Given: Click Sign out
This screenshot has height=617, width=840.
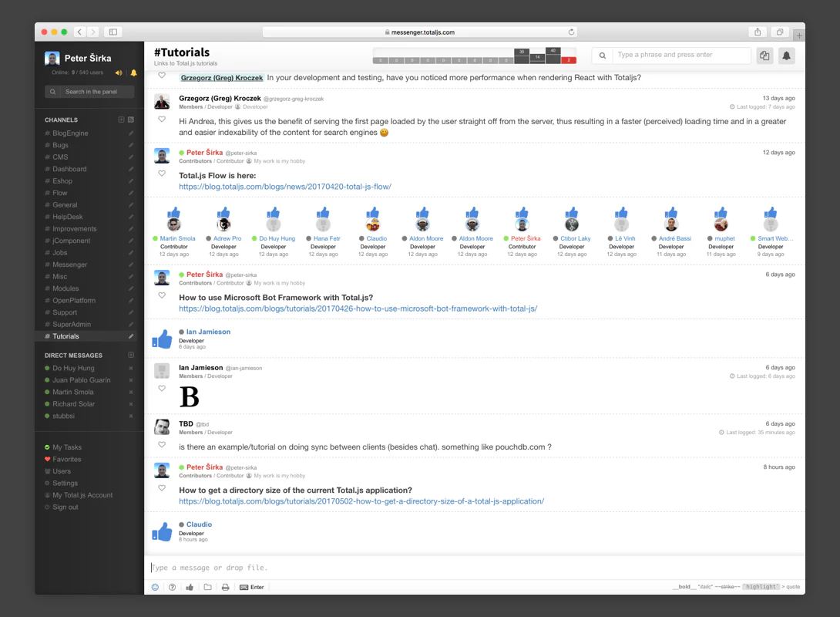Looking at the screenshot, I should 66,507.
